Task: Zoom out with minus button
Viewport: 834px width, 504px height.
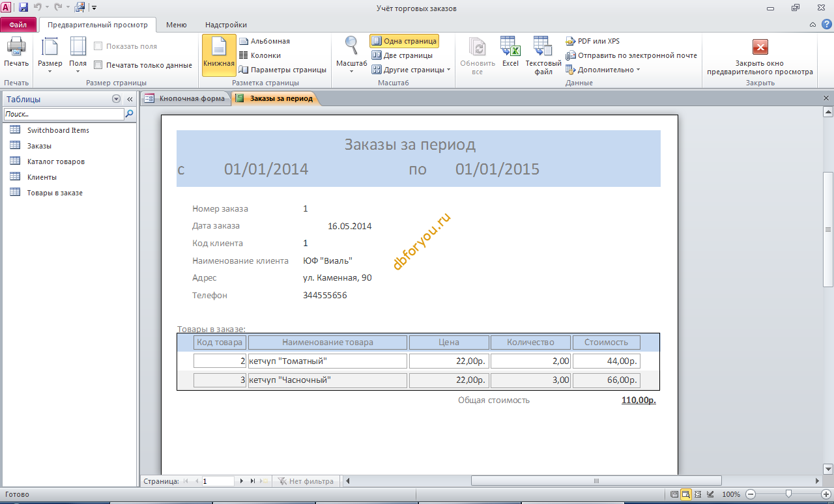Action: pyautogui.click(x=751, y=494)
